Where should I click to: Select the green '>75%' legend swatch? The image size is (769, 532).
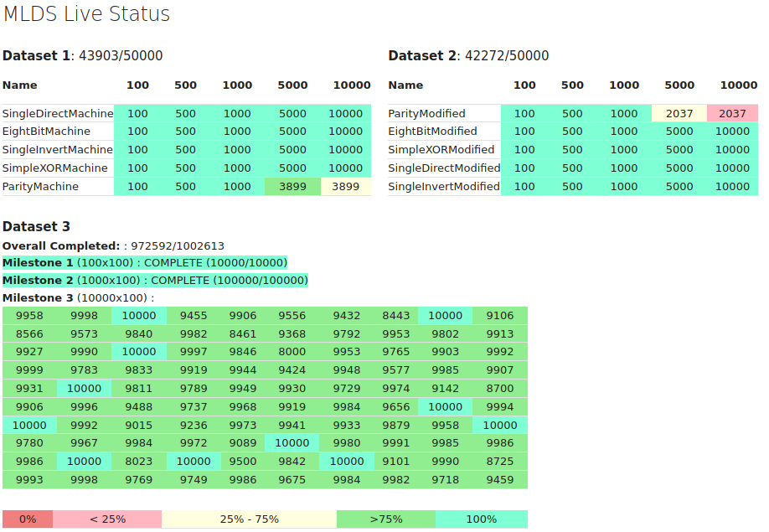[x=386, y=519]
